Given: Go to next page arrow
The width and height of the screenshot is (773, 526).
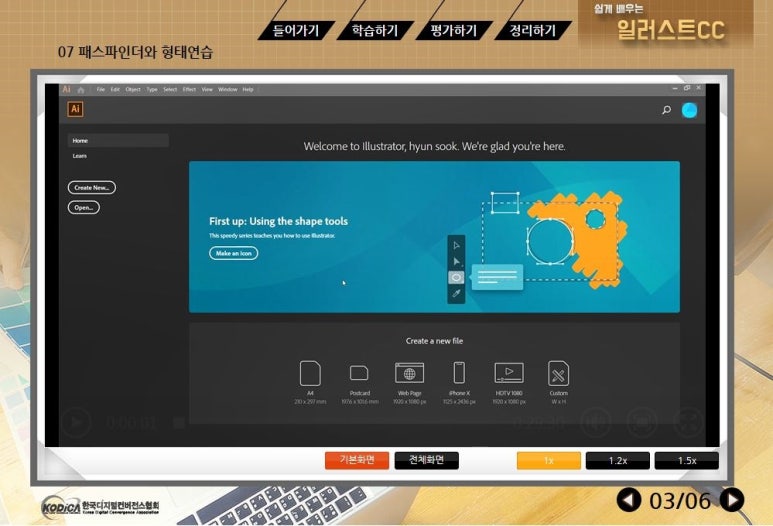Looking at the screenshot, I should click(733, 500).
